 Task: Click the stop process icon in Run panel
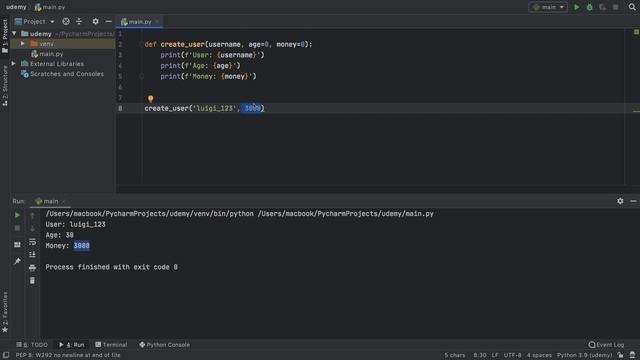pyautogui.click(x=17, y=228)
